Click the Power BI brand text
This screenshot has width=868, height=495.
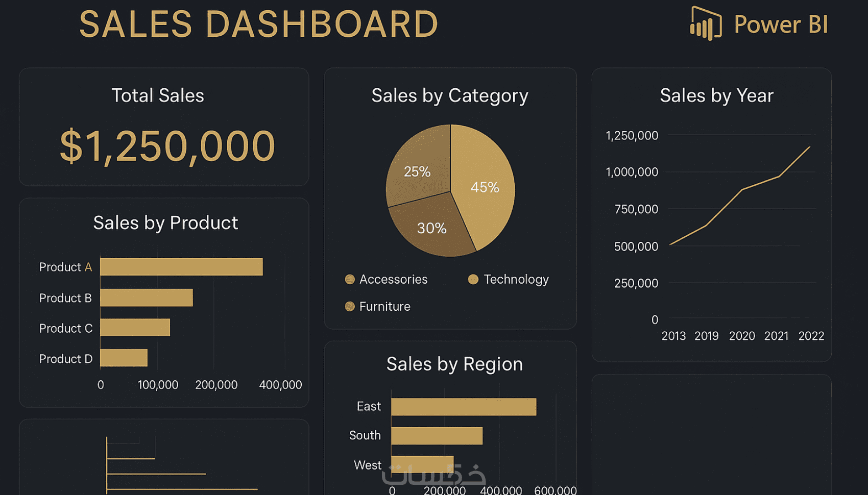coord(781,24)
